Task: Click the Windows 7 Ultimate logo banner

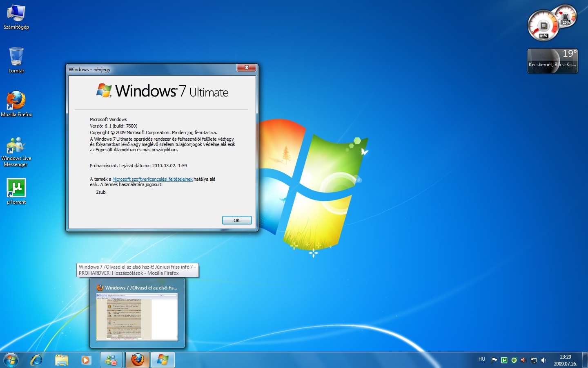Action: click(x=162, y=91)
